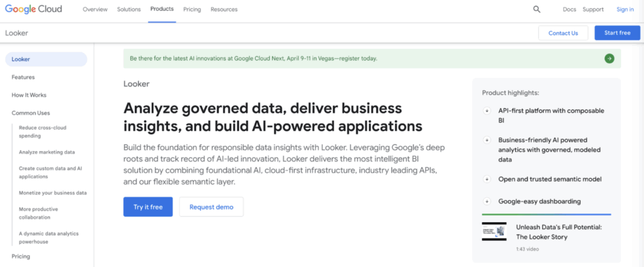Screen dimensions: 644x267
Task: Click the Google Cloud Next announcement text
Action: pos(253,59)
